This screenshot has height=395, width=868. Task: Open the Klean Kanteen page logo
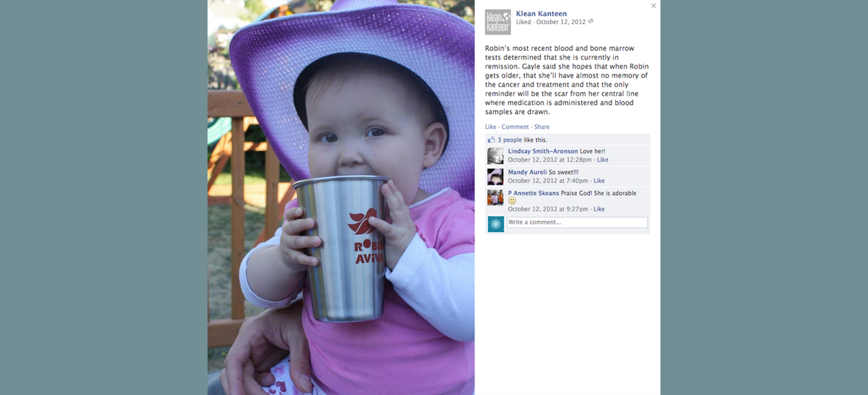pos(498,22)
